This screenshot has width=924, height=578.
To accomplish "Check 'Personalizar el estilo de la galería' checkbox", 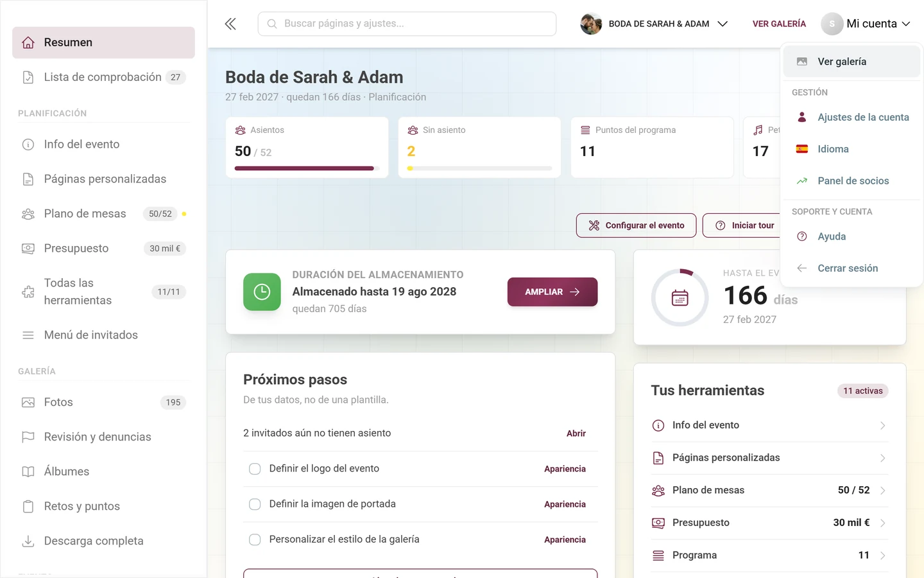I will point(255,539).
